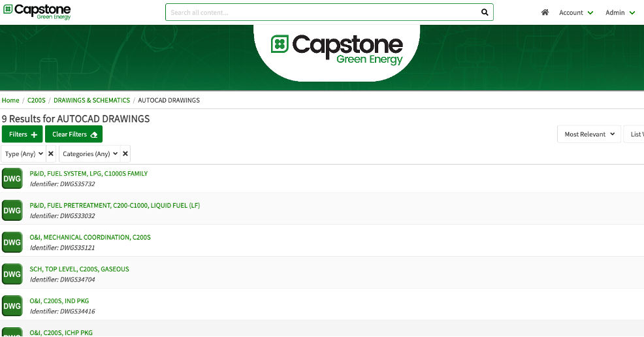Viewport: 644px width, 337px height.
Task: Click DWG icon for DWG535732
Action: tap(12, 178)
